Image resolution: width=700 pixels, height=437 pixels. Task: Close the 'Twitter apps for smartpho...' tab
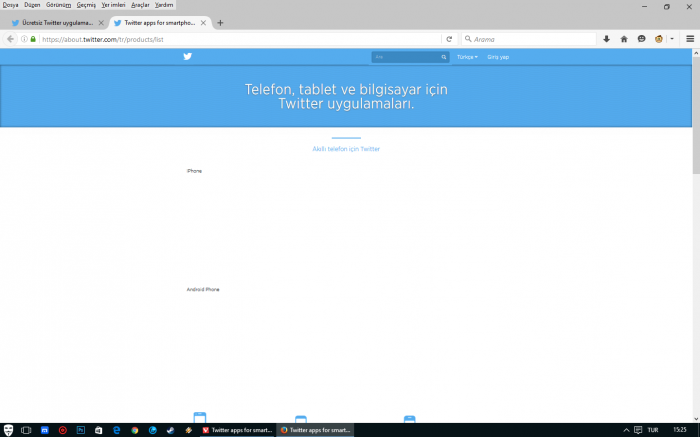203,23
